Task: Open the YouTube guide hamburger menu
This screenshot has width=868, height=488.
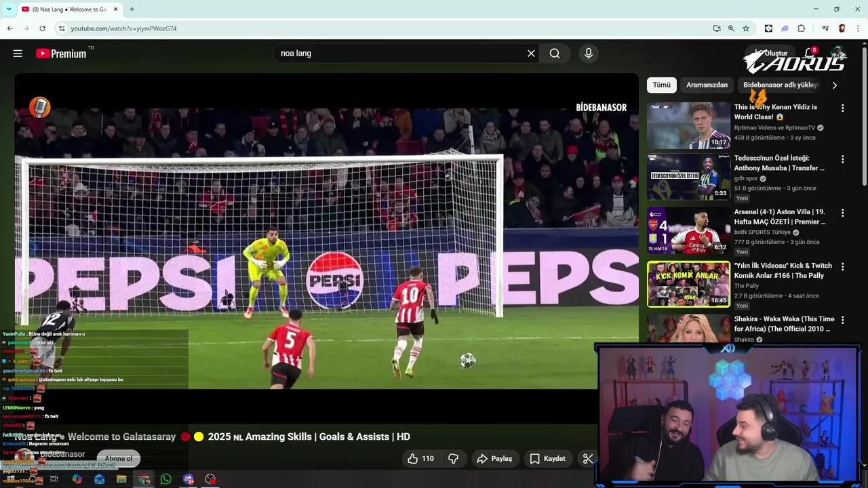Action: click(x=18, y=54)
